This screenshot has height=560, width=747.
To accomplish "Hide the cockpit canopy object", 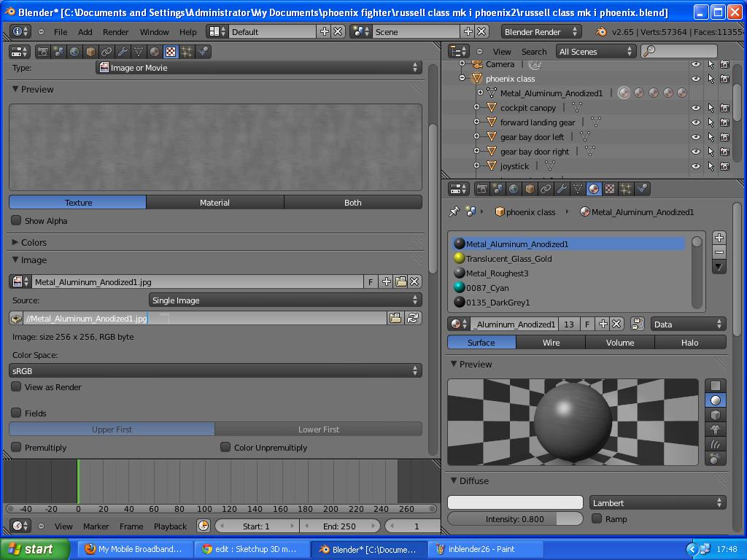I will 695,108.
